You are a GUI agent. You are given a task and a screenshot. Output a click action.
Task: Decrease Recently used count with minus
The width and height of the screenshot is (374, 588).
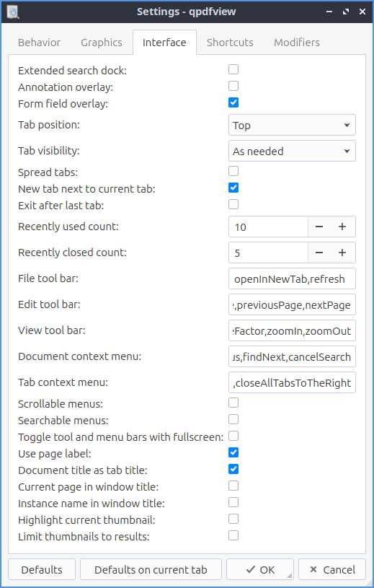pos(319,227)
